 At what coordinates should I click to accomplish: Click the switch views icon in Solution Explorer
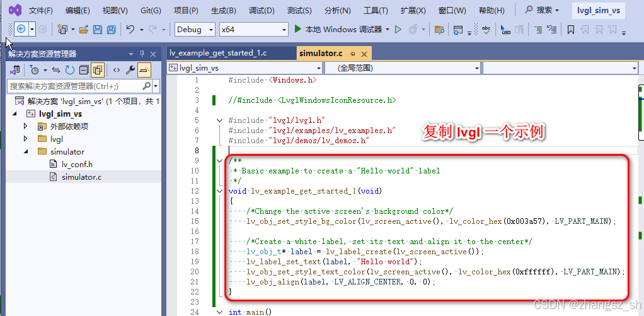[x=15, y=70]
